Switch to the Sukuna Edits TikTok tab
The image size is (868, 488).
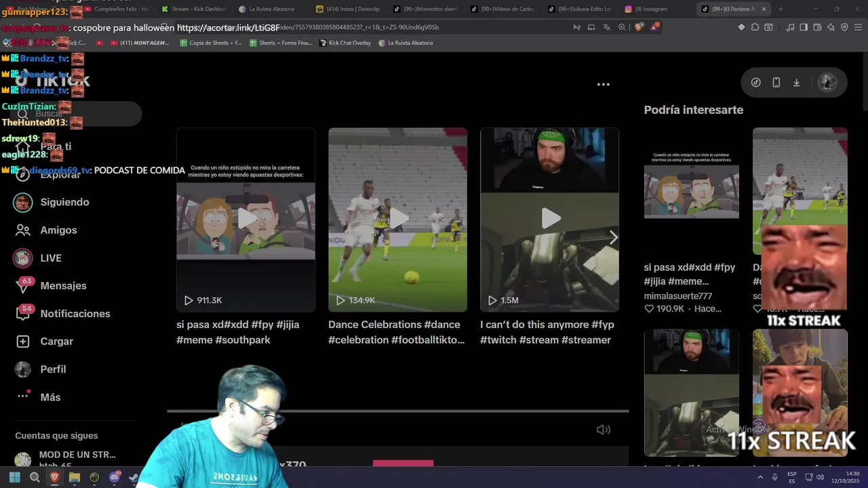click(x=580, y=9)
